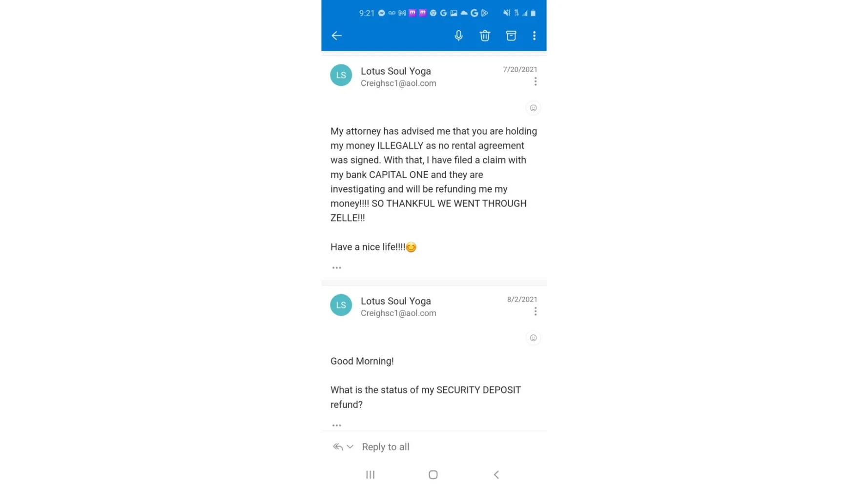Expand quoted text under the SECURITY DEPOSIT message
868x488 pixels.
pyautogui.click(x=336, y=425)
